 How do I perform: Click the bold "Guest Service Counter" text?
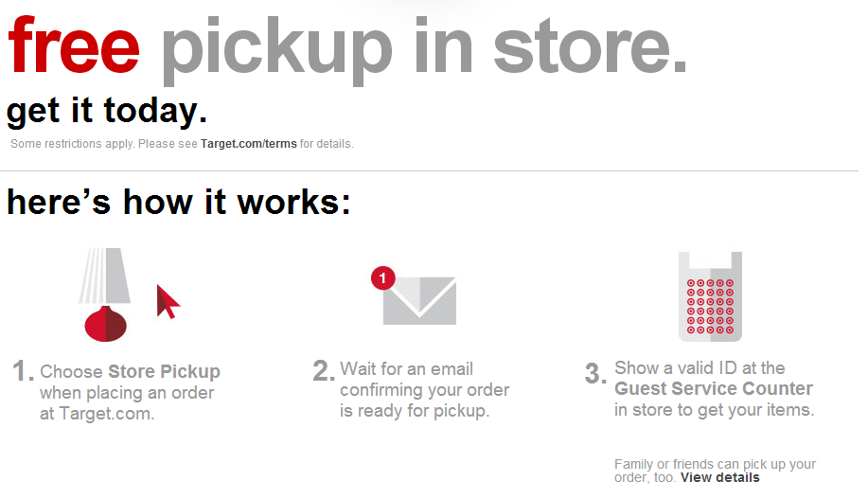[x=714, y=389]
